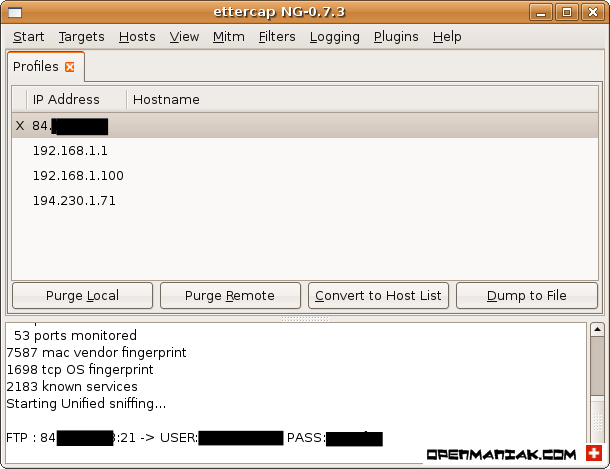Select host 192.168.1.100 row
The width and height of the screenshot is (610, 469).
305,175
